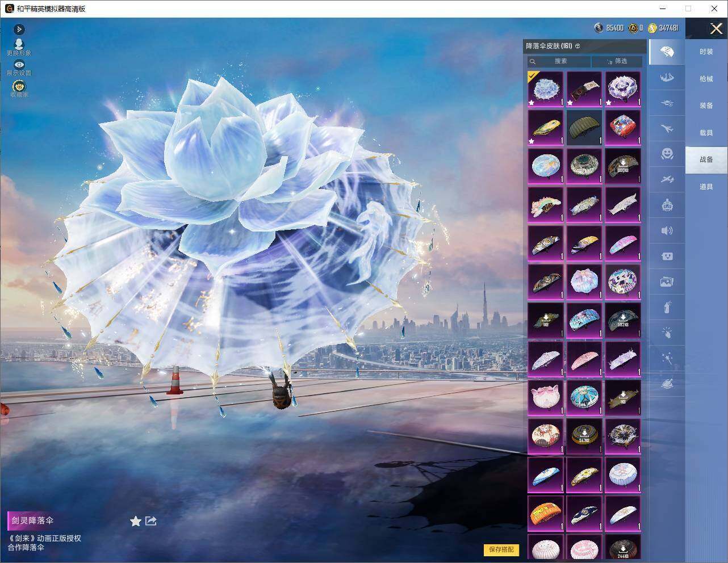Switch to the 枪械 tab

click(x=706, y=79)
